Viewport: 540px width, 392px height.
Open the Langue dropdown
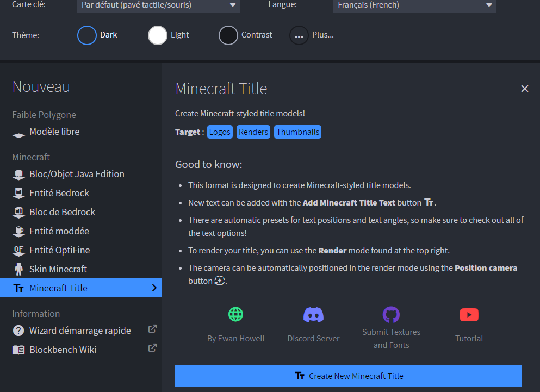(414, 5)
